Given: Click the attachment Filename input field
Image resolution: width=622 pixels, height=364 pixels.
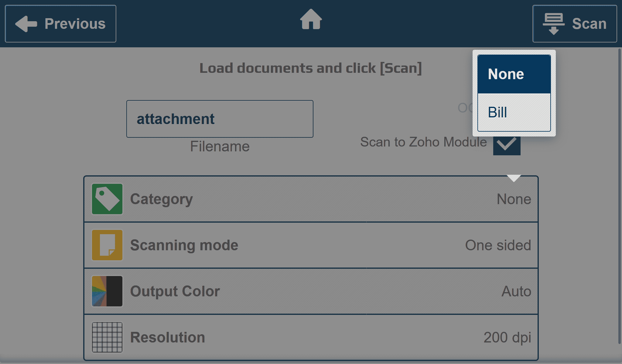Looking at the screenshot, I should point(220,119).
